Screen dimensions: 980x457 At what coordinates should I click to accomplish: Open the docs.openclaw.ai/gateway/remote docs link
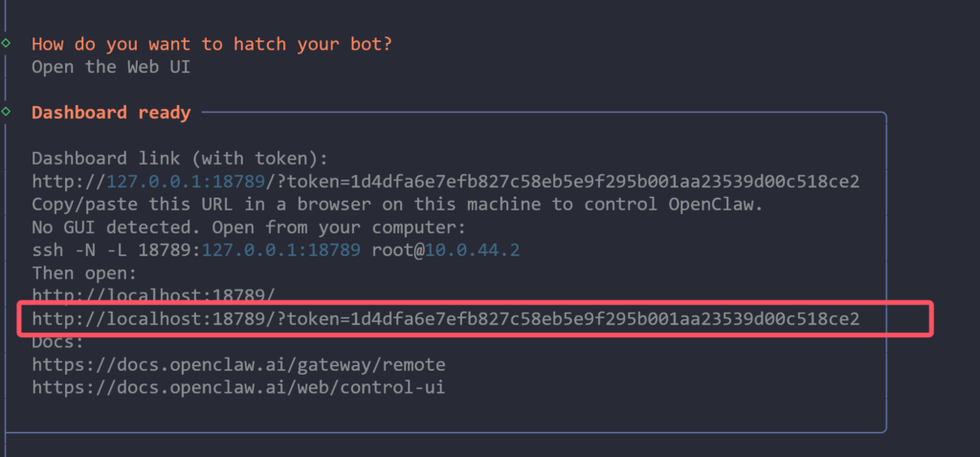coord(238,364)
